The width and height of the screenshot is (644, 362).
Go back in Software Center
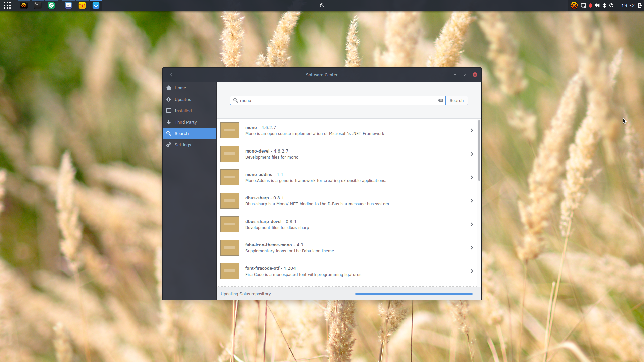tap(171, 75)
